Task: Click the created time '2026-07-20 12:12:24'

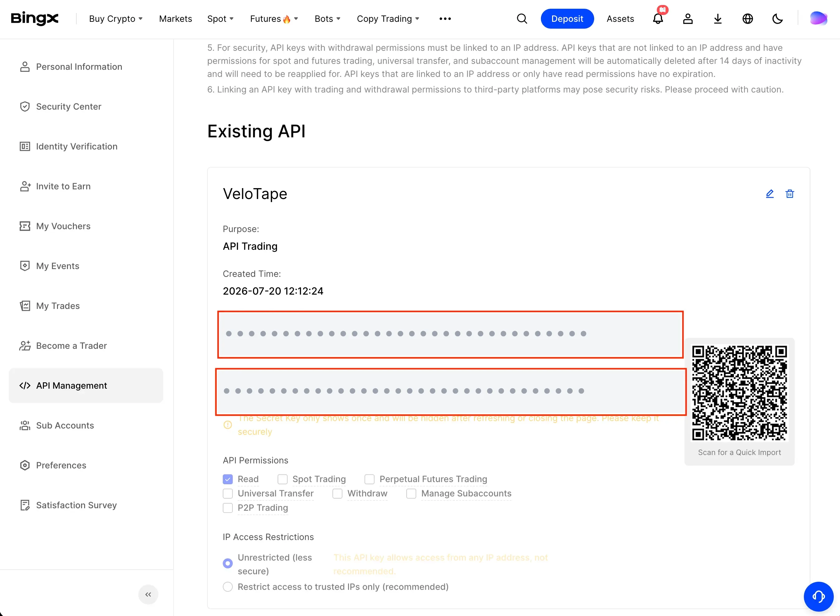Action: [273, 291]
